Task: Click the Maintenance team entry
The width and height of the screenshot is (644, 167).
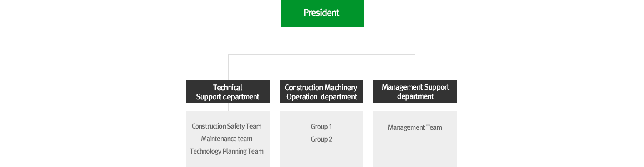Action: click(x=226, y=139)
